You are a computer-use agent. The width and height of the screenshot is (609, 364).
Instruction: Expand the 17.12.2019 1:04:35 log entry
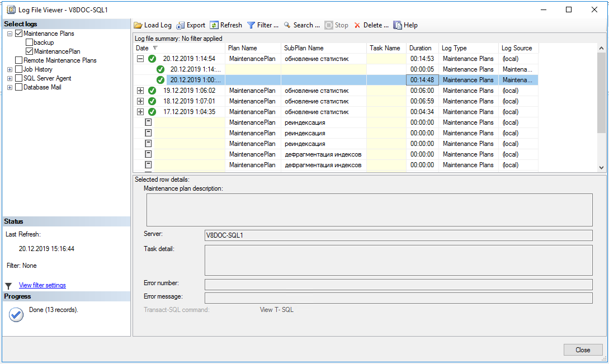click(x=140, y=112)
